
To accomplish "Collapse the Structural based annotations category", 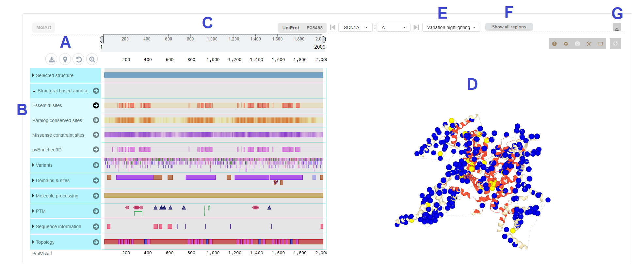I will [34, 91].
